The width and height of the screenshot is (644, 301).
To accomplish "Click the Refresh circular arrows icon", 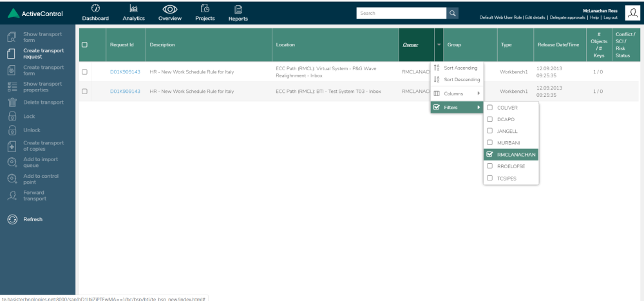I will coord(12,220).
